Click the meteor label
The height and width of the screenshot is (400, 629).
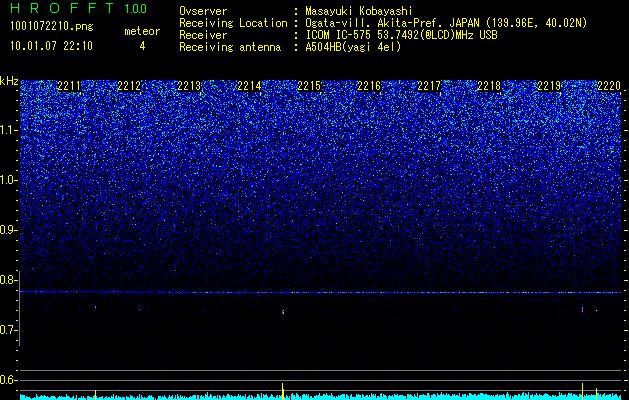click(x=142, y=31)
